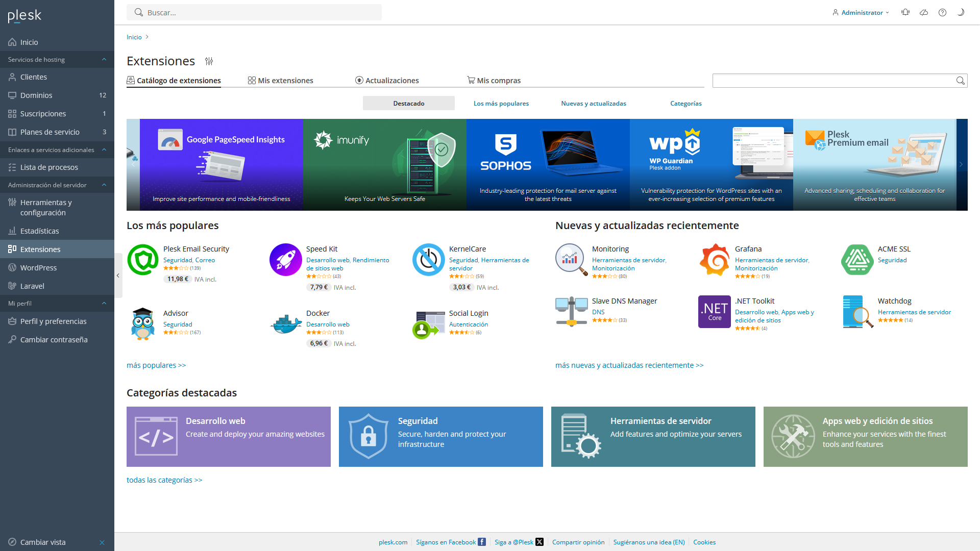Click the Plesk logo

(24, 16)
